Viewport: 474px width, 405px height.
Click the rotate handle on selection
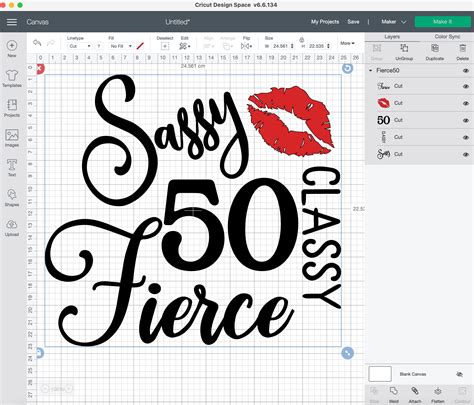347,69
